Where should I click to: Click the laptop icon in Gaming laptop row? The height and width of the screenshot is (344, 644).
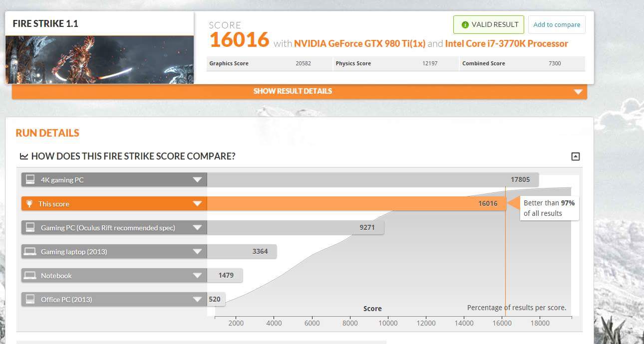click(x=30, y=251)
